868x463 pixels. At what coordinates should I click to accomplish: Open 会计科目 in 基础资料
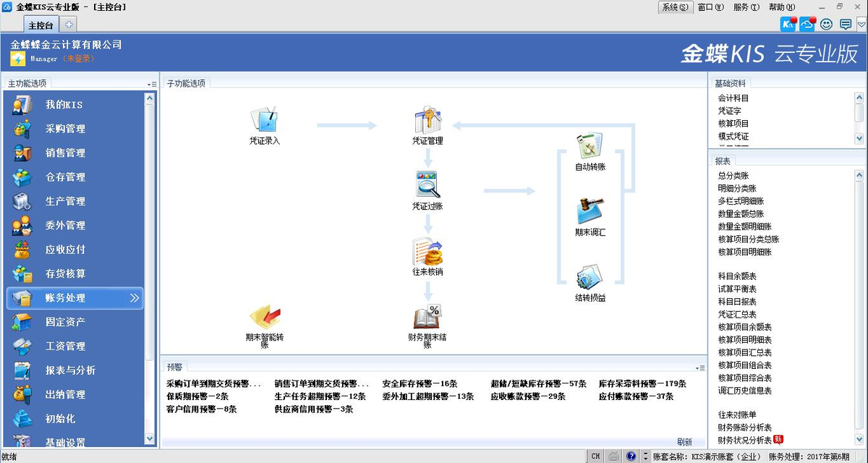pyautogui.click(x=733, y=98)
